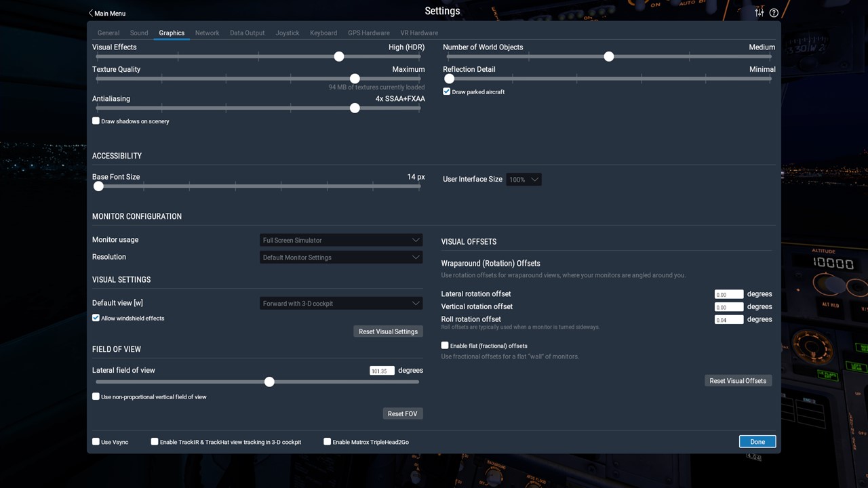This screenshot has height=488, width=868.
Task: Open the User Interface Size dropdown
Action: (x=524, y=180)
